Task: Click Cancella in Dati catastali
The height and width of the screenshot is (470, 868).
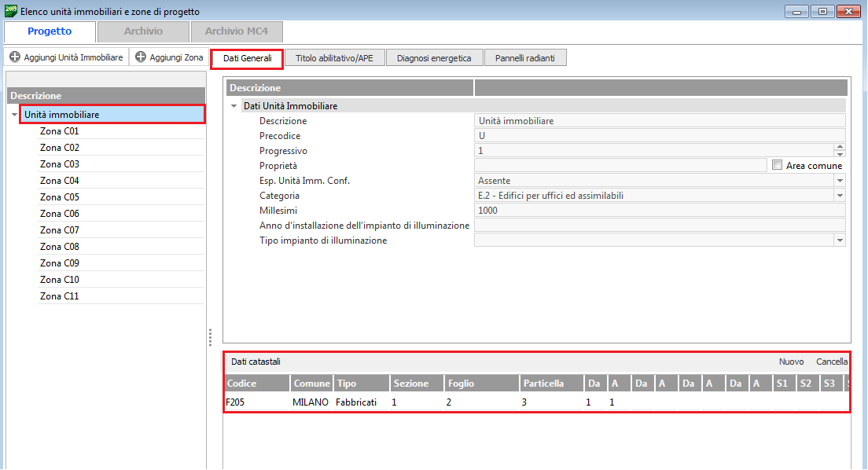Action: (x=832, y=362)
